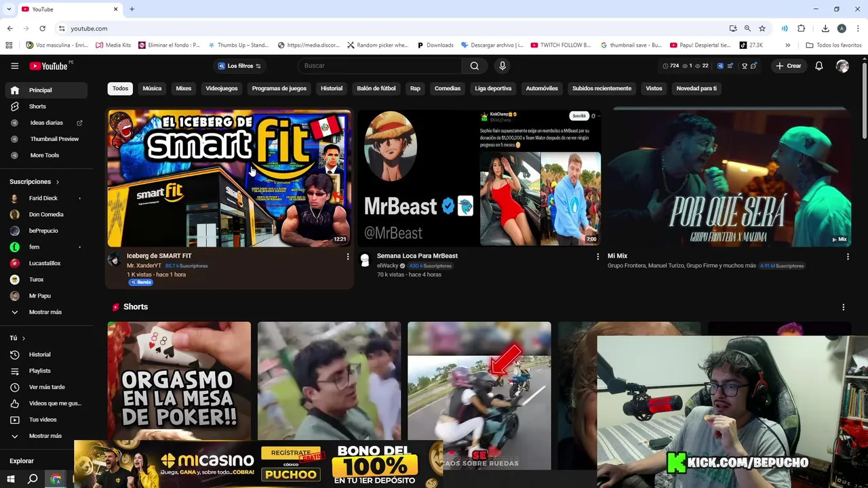Click the search magnifier button
Image resolution: width=868 pixels, height=488 pixels.
tap(475, 66)
